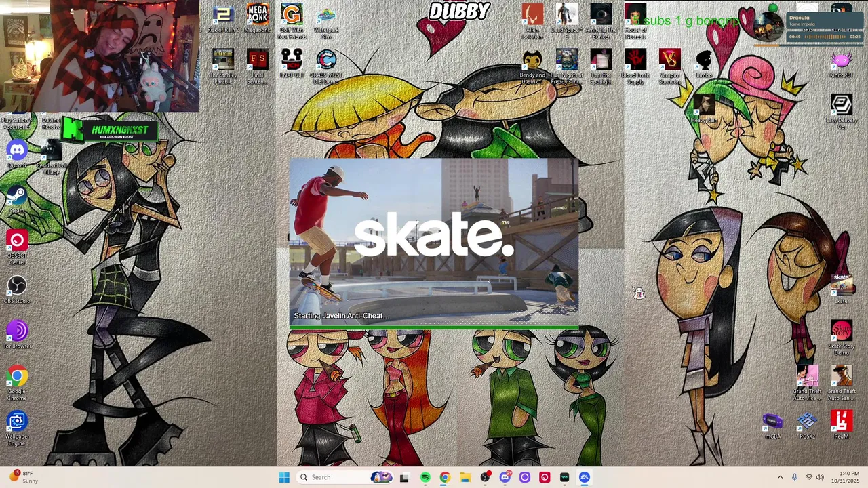Image resolution: width=868 pixels, height=488 pixels.
Task: Launch the Blood Fresh Supply shortcut
Action: 635,67
